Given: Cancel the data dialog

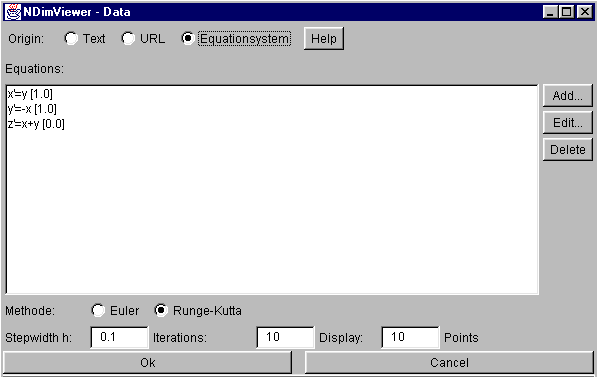Looking at the screenshot, I should point(449,363).
